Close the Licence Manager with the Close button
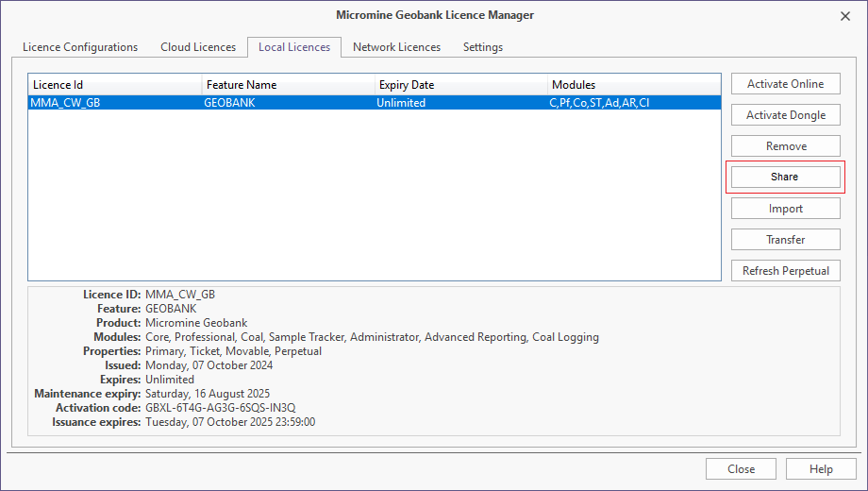The image size is (868, 491). [x=741, y=469]
